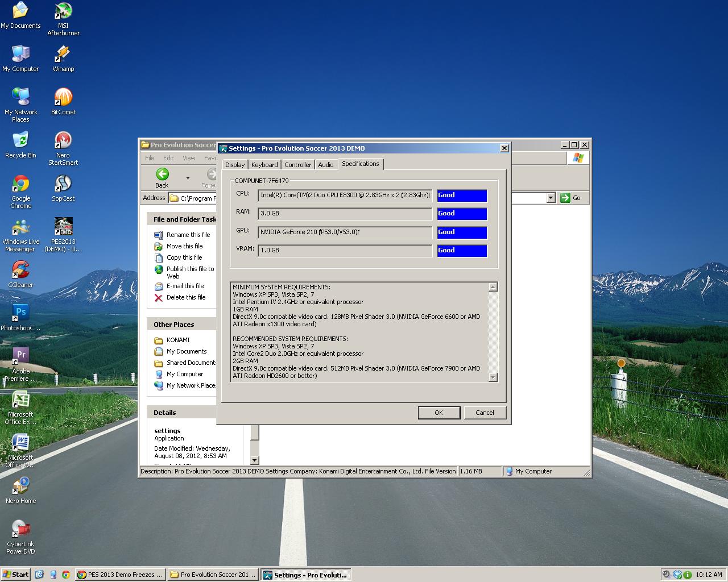The image size is (728, 582).
Task: Open the Edit menu in Explorer
Action: pyautogui.click(x=168, y=158)
